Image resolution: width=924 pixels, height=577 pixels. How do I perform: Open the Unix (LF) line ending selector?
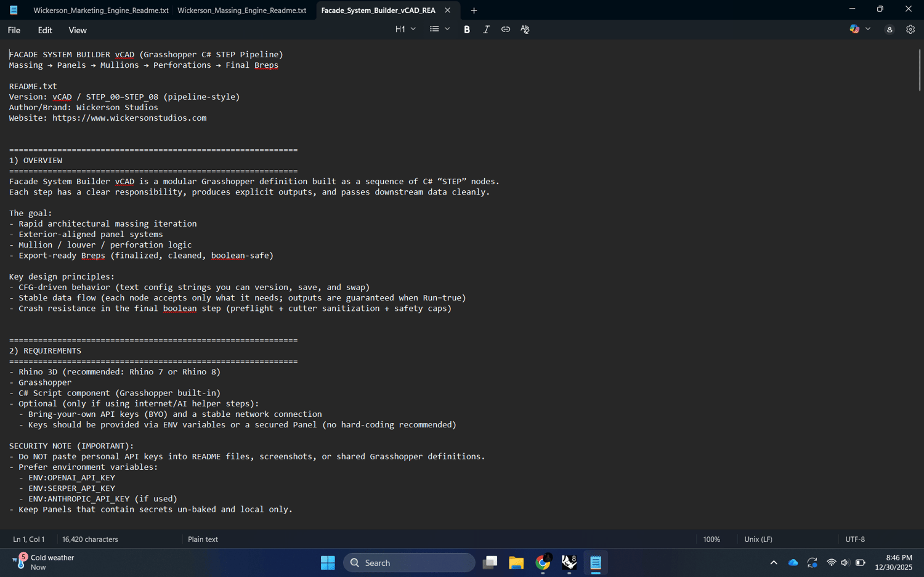tap(758, 539)
